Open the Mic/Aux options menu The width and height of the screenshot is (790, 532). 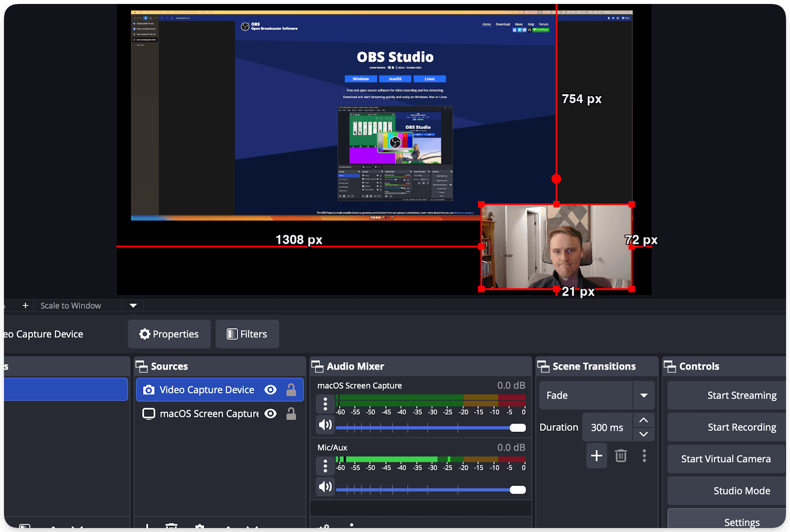pos(325,465)
